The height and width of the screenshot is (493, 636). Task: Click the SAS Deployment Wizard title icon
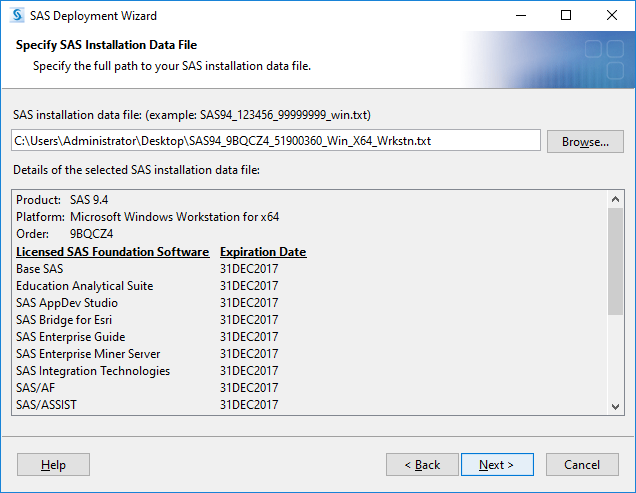(17, 15)
